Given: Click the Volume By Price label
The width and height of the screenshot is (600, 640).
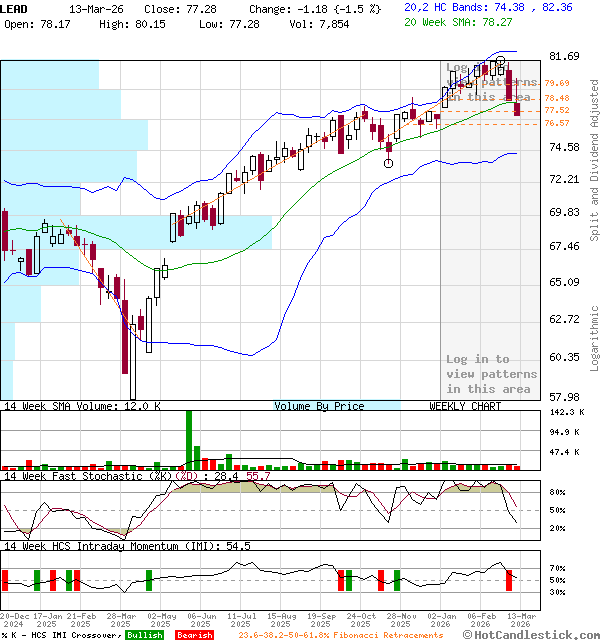Looking at the screenshot, I should (319, 406).
